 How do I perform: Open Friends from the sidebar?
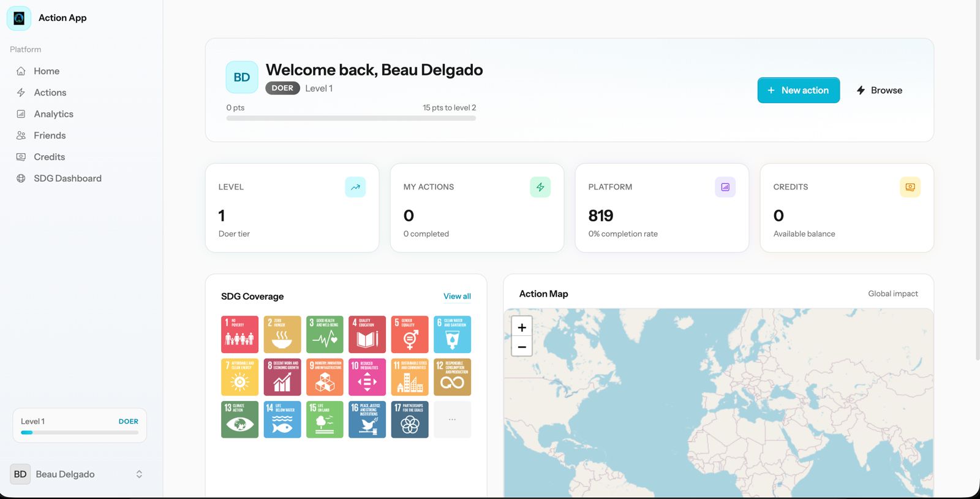point(50,135)
